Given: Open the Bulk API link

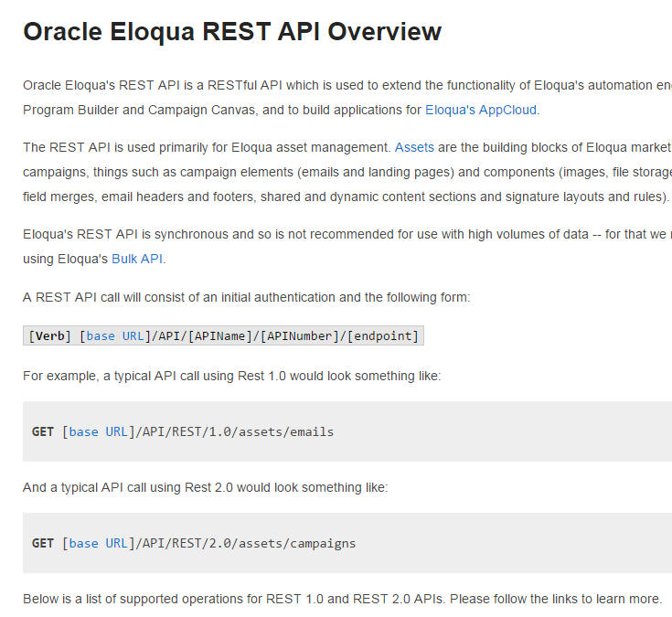Looking at the screenshot, I should (137, 259).
